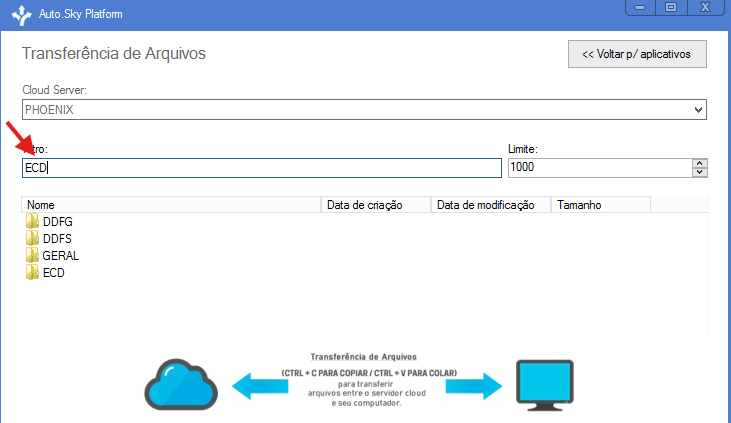The image size is (731, 423).
Task: Click the GERAL folder icon
Action: (x=32, y=255)
